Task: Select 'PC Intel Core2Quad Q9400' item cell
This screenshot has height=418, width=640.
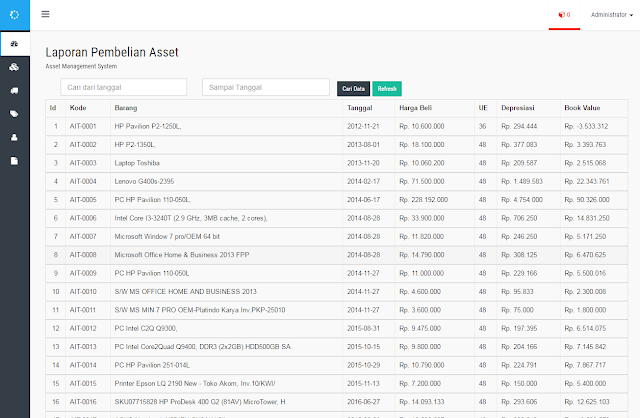Action: pyautogui.click(x=227, y=347)
